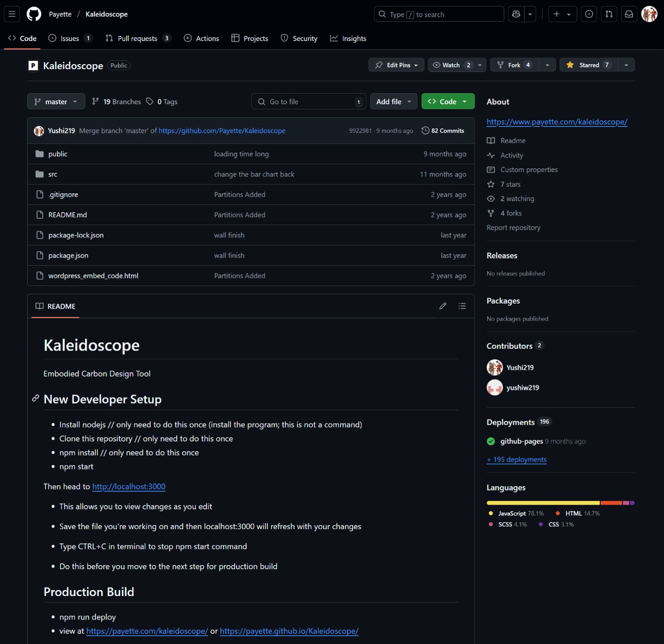Switch to the Insights tab
The image size is (664, 644).
coord(348,38)
